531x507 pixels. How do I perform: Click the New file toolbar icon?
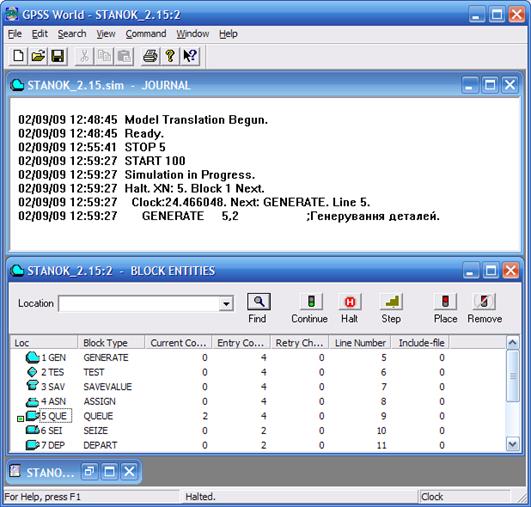click(x=18, y=56)
